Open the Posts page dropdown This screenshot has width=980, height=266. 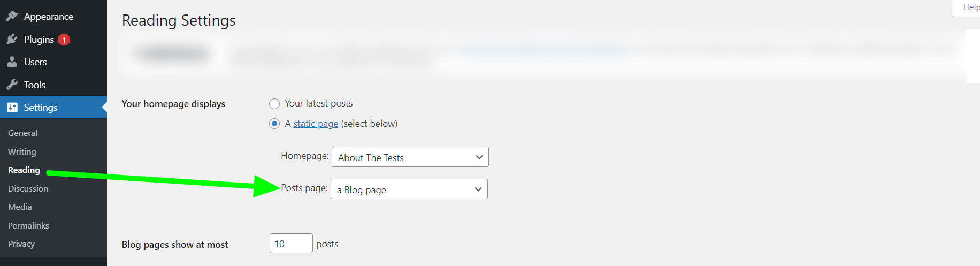point(409,189)
